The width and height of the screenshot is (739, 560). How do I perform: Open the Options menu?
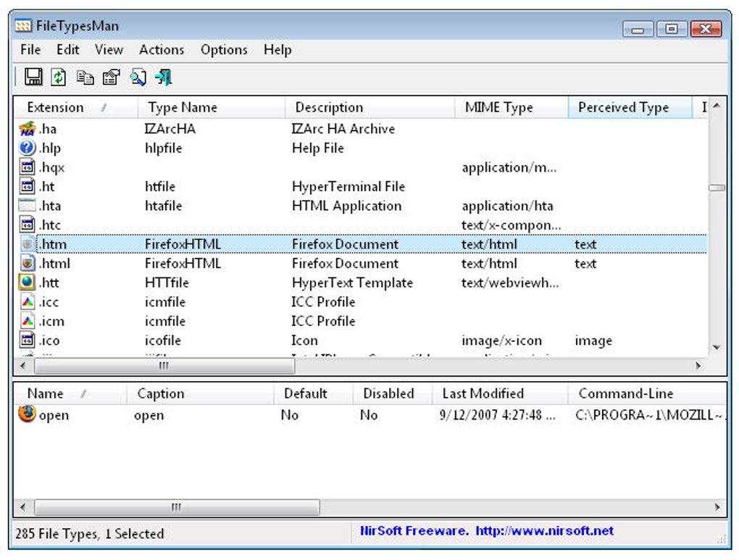tap(224, 49)
